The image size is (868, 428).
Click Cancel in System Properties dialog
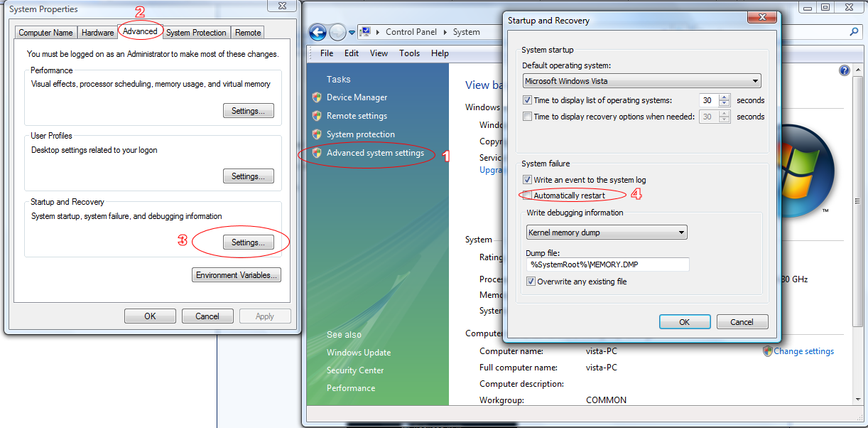(207, 316)
